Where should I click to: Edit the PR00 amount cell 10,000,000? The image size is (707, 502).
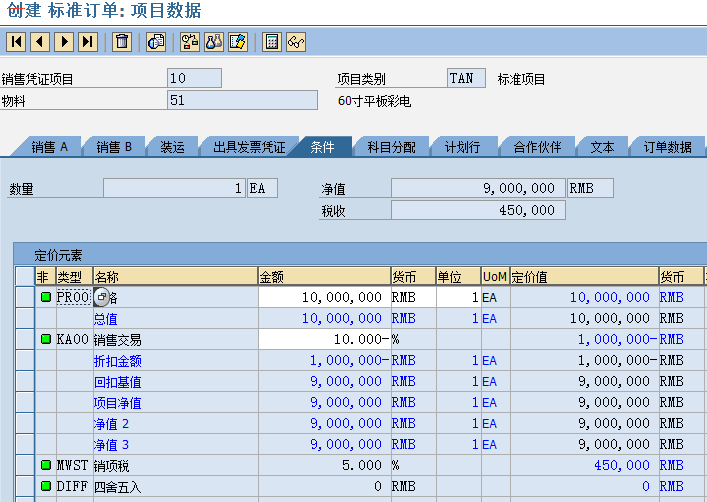(325, 297)
